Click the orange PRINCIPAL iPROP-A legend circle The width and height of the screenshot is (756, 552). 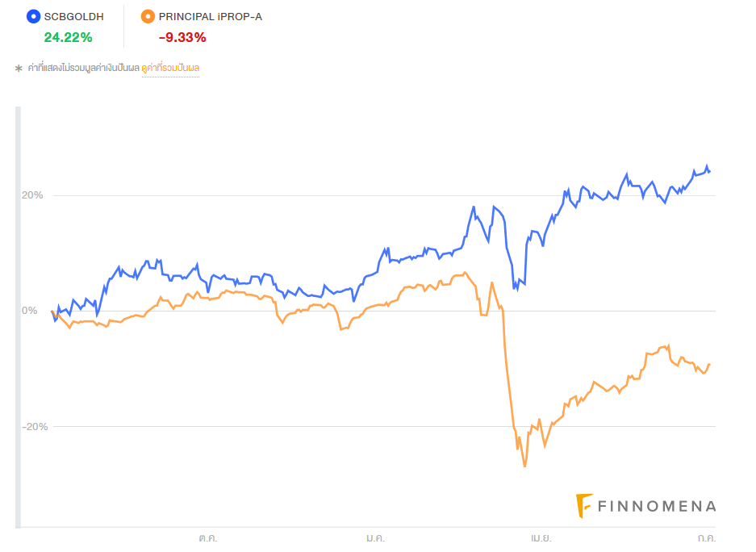point(148,16)
